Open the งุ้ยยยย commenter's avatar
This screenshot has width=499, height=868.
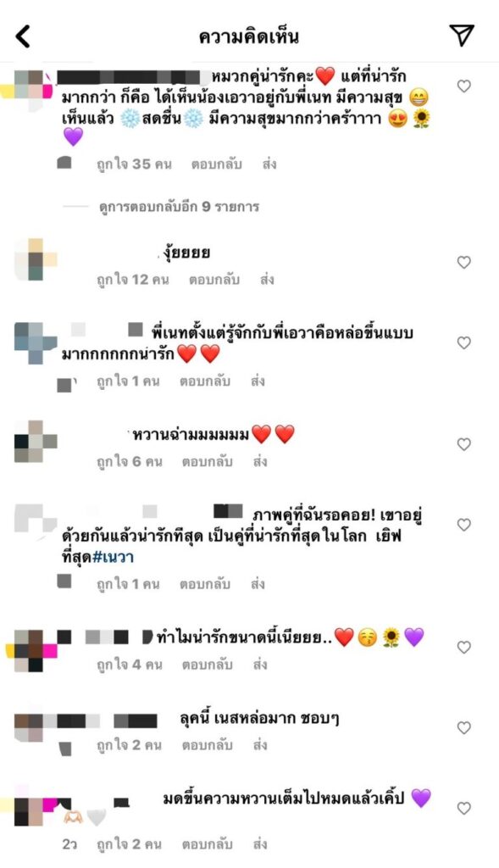coord(36,259)
